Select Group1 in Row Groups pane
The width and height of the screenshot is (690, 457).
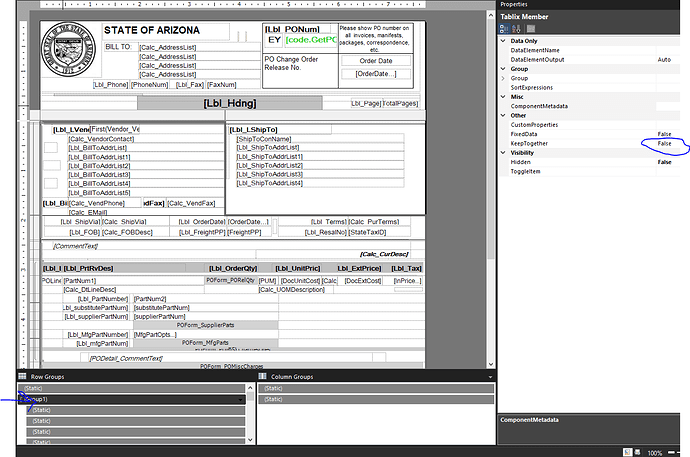[120, 399]
